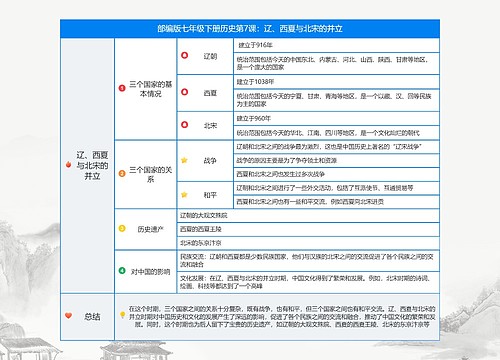
Task: Select the heritage cell 辽朝的大观文殊院
Action: coord(308,215)
